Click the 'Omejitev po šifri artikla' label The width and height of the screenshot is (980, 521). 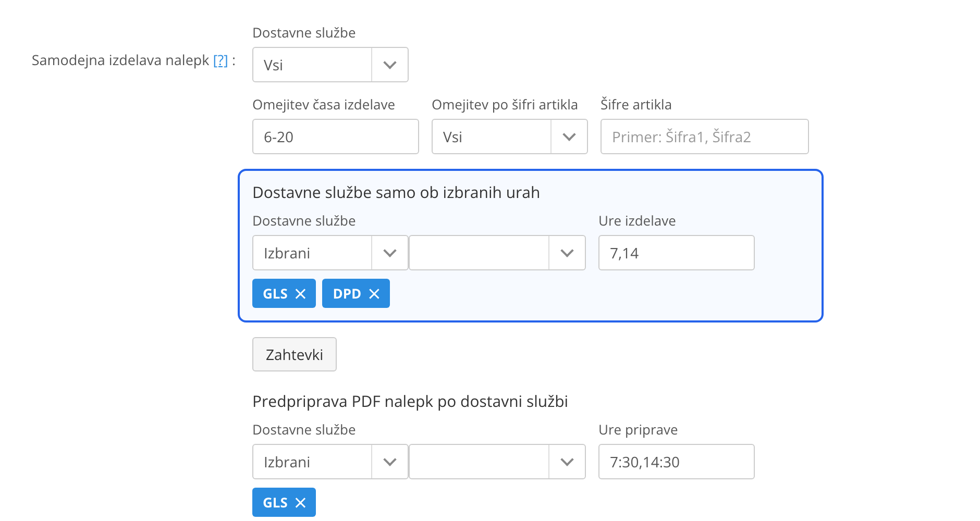505,105
